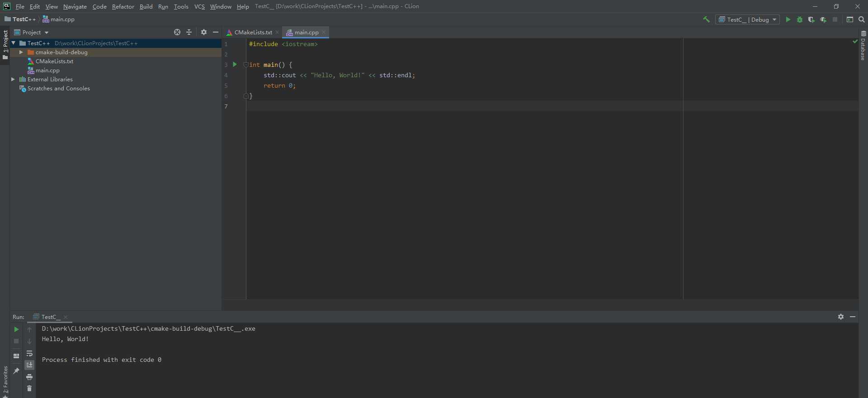Click the Restore Layout icon in the Run panel
This screenshot has height=398, width=868.
click(16, 356)
